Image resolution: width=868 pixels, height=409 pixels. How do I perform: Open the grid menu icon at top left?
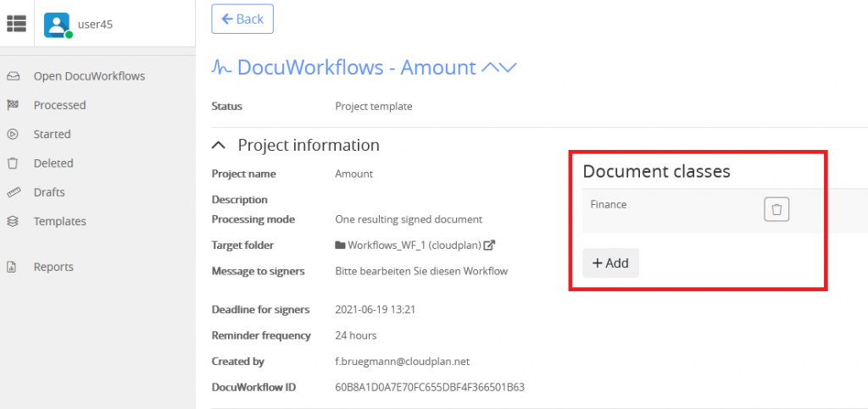[17, 24]
